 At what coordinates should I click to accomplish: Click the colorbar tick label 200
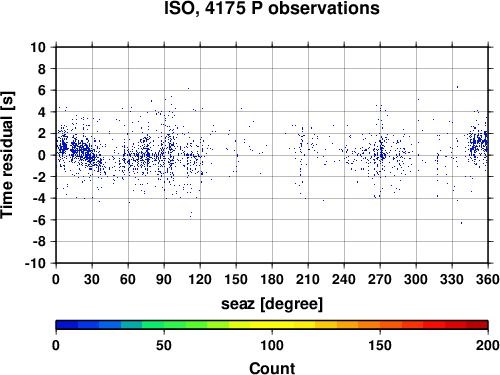tap(488, 345)
